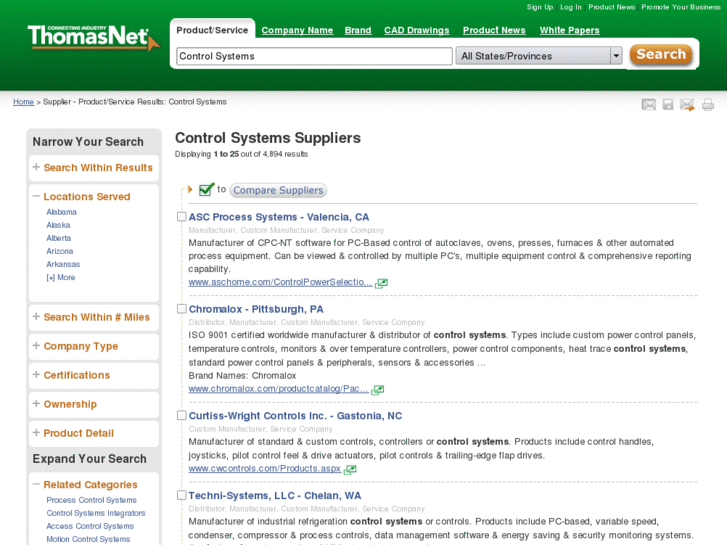Filter by Arizona location

click(x=59, y=251)
